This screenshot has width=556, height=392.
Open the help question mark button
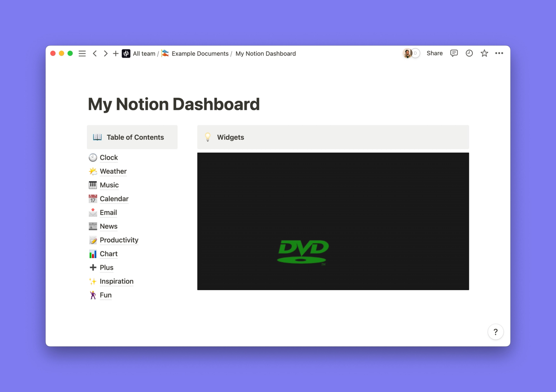tap(496, 332)
